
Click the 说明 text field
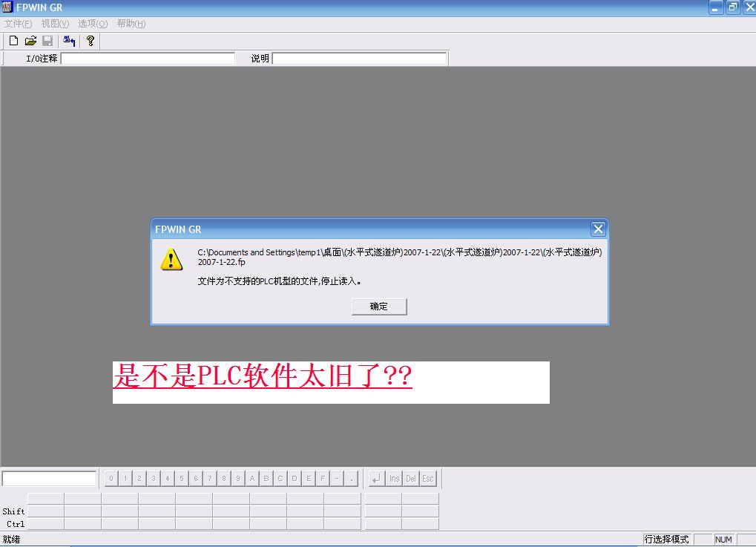point(359,59)
